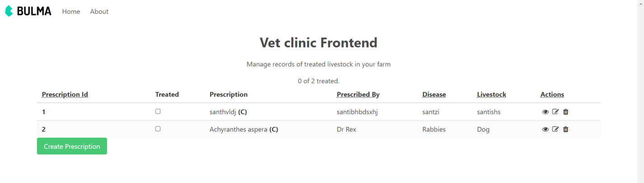The width and height of the screenshot is (644, 183).
Task: View details of the Achyranthes aspera prescription
Action: point(545,129)
